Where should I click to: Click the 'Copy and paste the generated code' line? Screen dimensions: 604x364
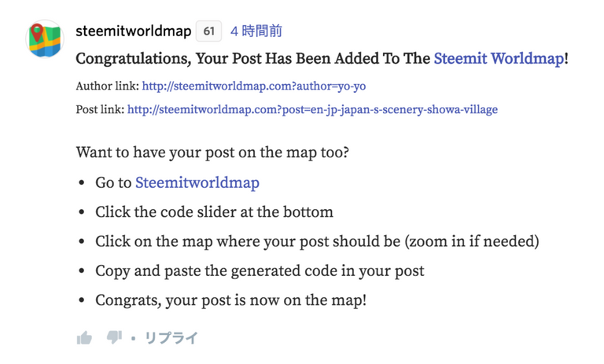(260, 270)
